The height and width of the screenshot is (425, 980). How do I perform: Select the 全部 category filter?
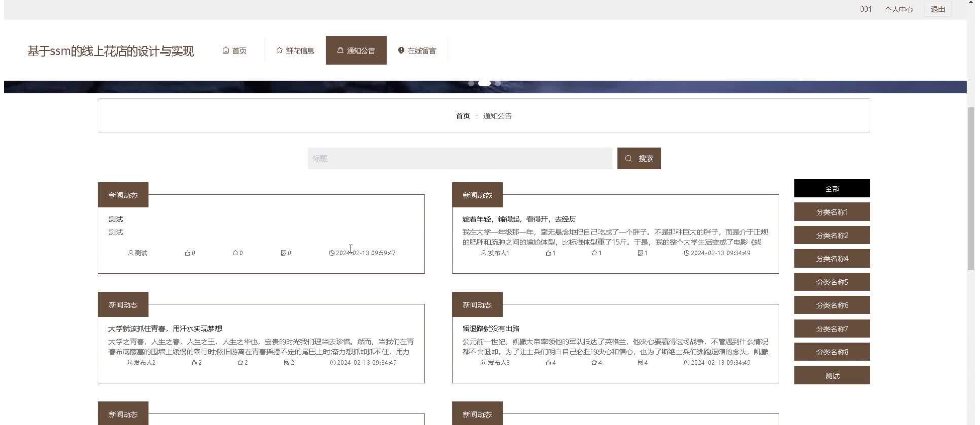(832, 188)
